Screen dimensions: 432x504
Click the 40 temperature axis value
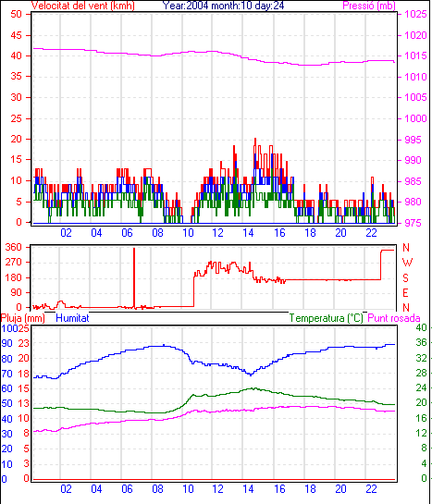(421, 327)
